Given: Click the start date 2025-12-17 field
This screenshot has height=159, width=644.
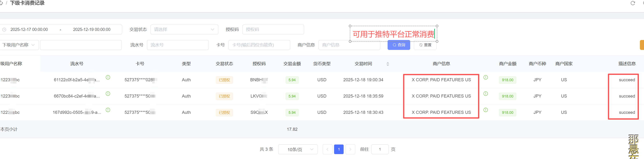Looking at the screenshot, I should tap(29, 29).
